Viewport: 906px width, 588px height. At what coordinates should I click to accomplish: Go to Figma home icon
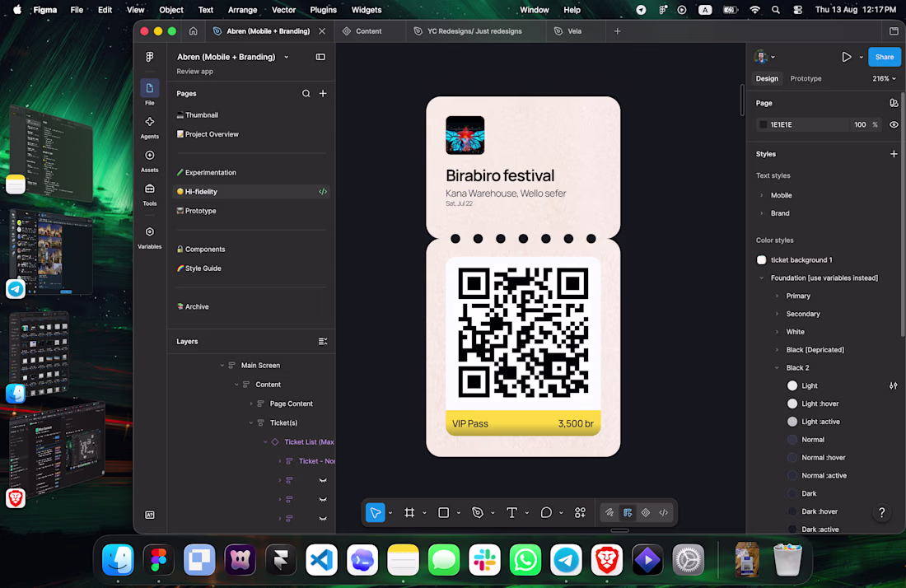[193, 31]
